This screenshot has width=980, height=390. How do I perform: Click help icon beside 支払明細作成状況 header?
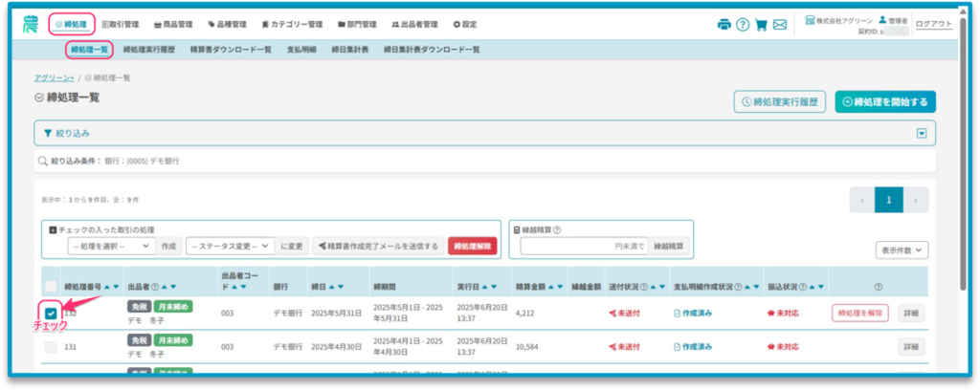pyautogui.click(x=739, y=287)
